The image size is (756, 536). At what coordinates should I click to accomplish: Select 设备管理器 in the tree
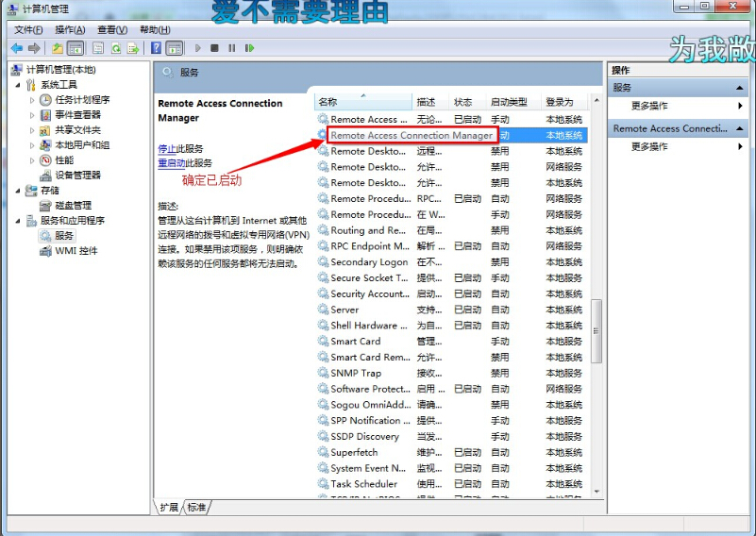click(x=76, y=175)
